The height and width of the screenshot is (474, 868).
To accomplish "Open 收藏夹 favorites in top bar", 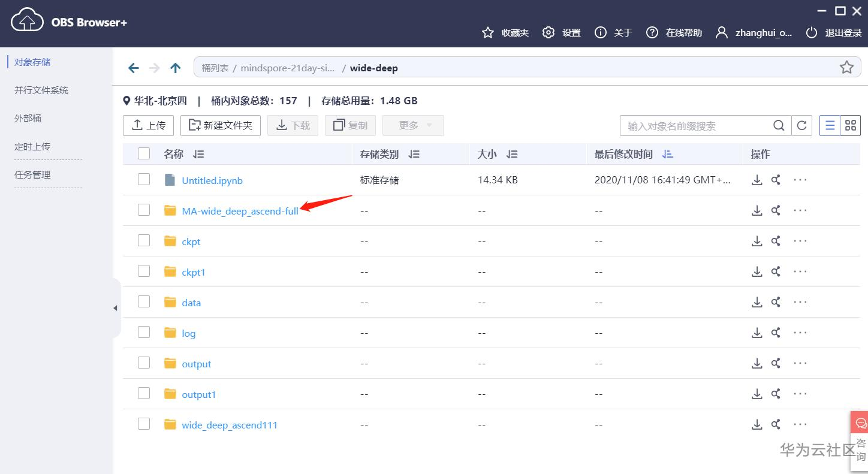I will click(505, 32).
